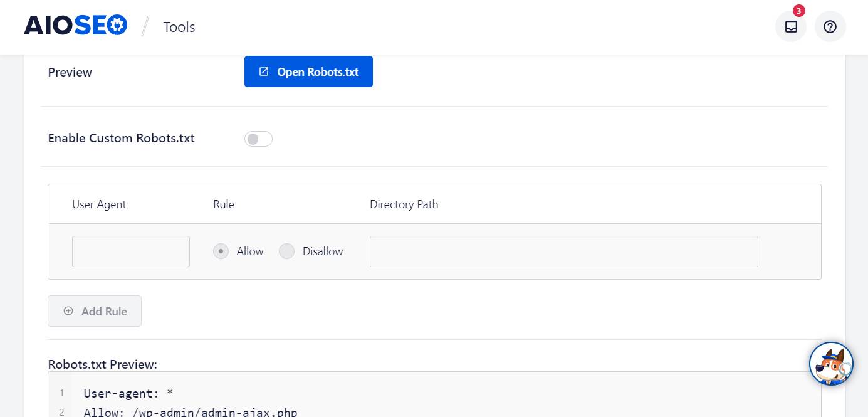Image resolution: width=868 pixels, height=417 pixels.
Task: Click the Robots.txt Preview heading
Action: pos(102,364)
